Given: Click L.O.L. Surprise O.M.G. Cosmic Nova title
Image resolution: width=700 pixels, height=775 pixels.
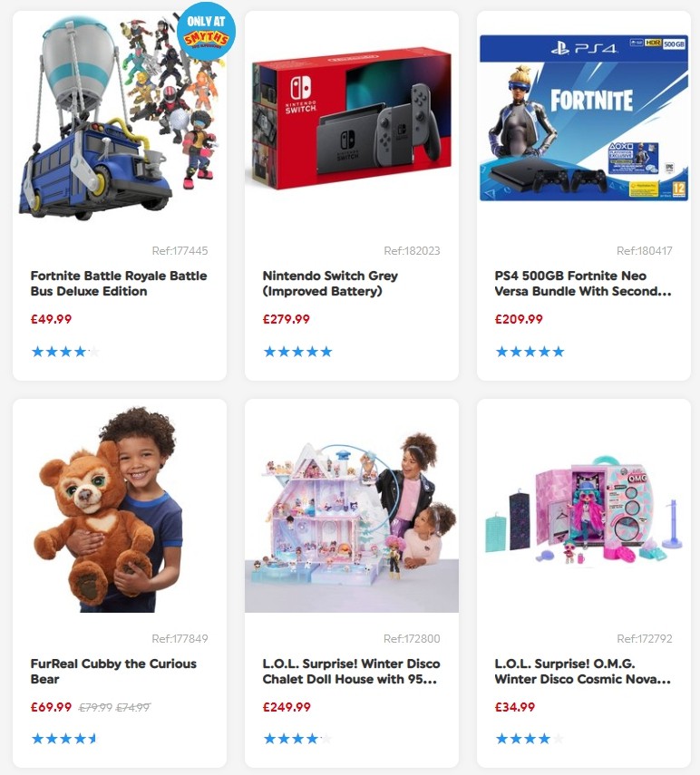Looking at the screenshot, I should [x=582, y=671].
